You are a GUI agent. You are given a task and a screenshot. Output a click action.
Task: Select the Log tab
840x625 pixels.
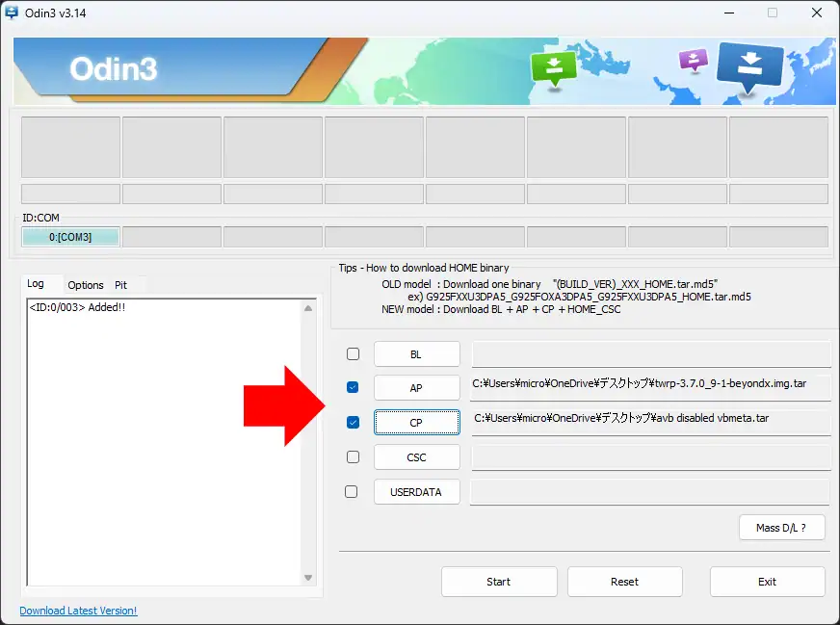coord(36,284)
